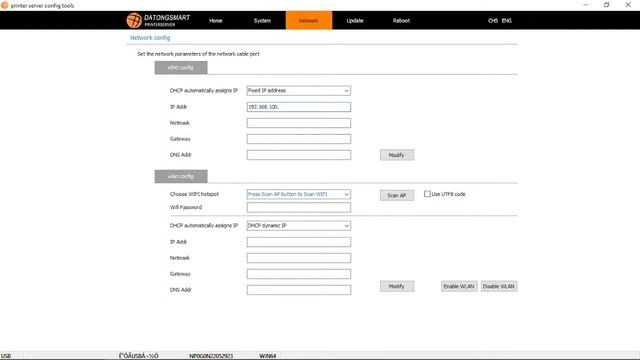
Task: Click the DATONGSMART globe logo icon
Action: (x=134, y=20)
